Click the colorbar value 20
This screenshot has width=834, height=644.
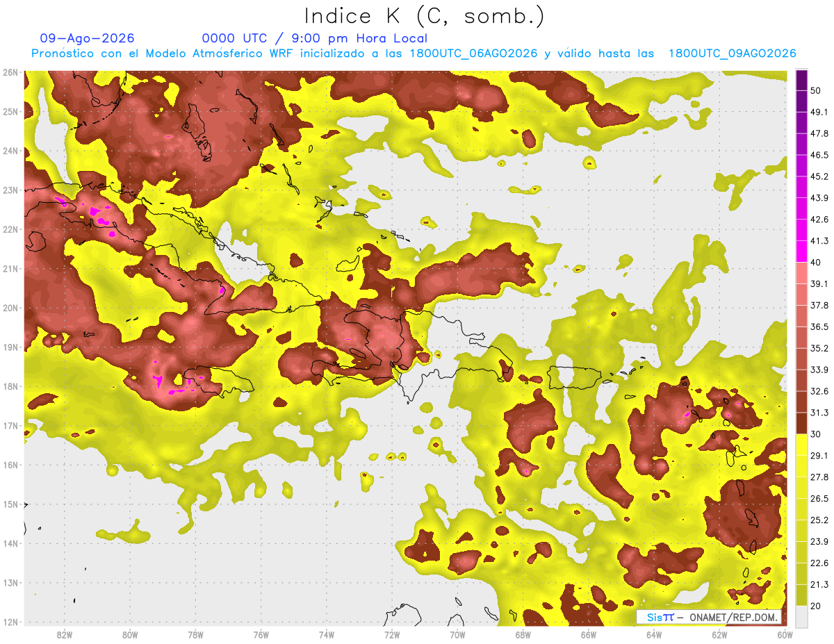(x=817, y=606)
